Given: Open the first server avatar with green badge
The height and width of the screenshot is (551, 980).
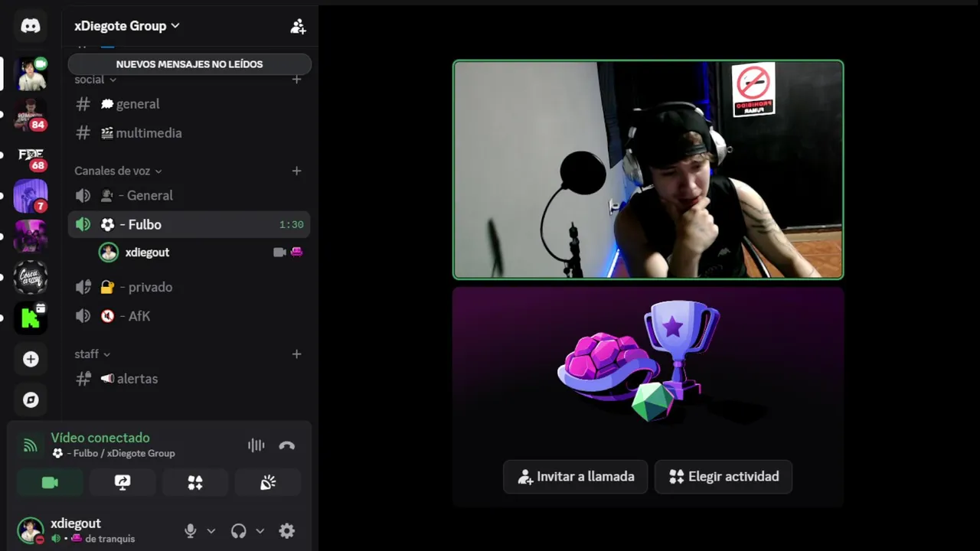Looking at the screenshot, I should click(31, 73).
